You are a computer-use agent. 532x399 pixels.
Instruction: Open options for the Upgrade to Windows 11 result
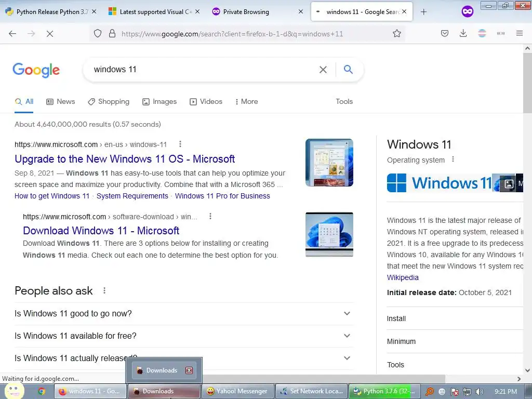(x=180, y=144)
